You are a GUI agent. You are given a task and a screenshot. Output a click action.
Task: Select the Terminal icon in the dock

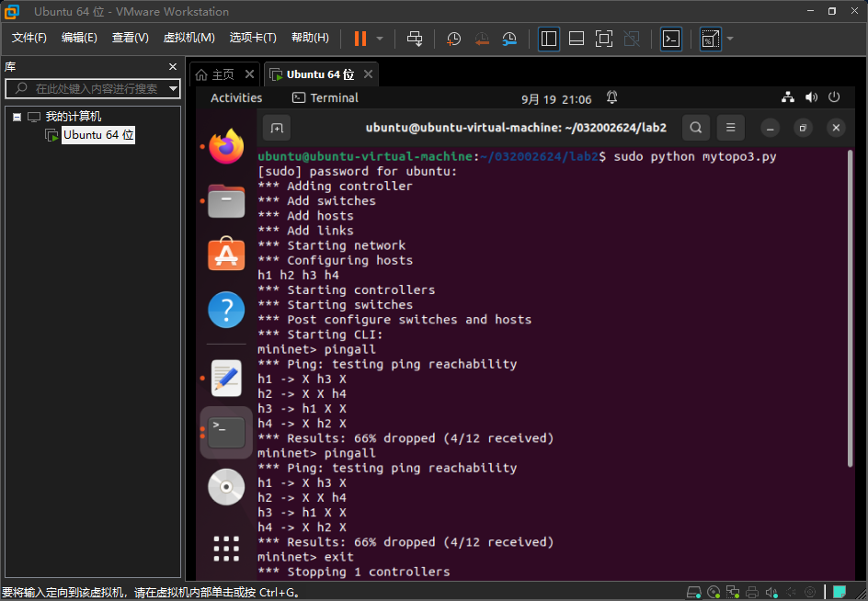pyautogui.click(x=226, y=432)
